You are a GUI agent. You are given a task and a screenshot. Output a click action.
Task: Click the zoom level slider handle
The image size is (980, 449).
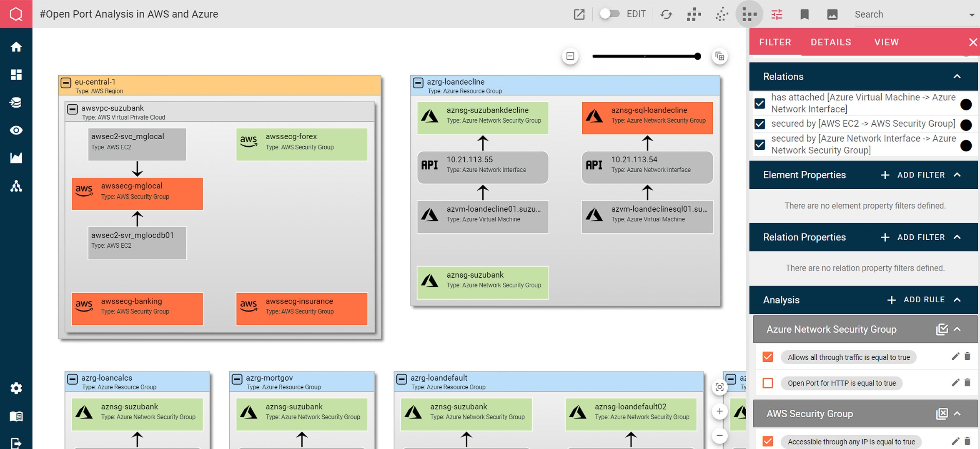point(697,56)
